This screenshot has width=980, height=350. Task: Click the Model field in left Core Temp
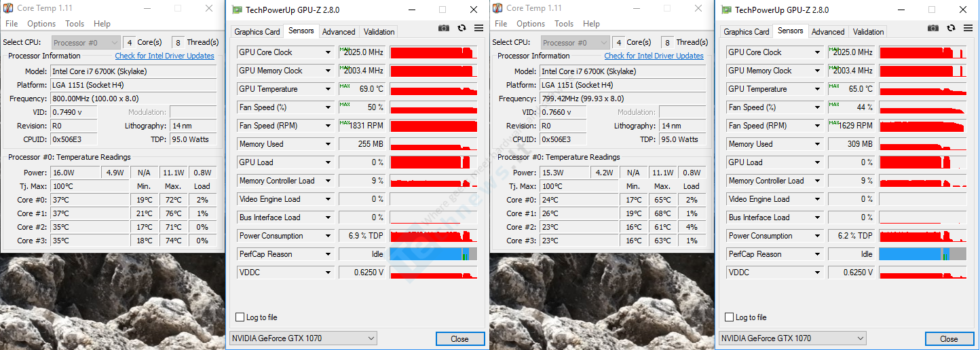(x=134, y=71)
